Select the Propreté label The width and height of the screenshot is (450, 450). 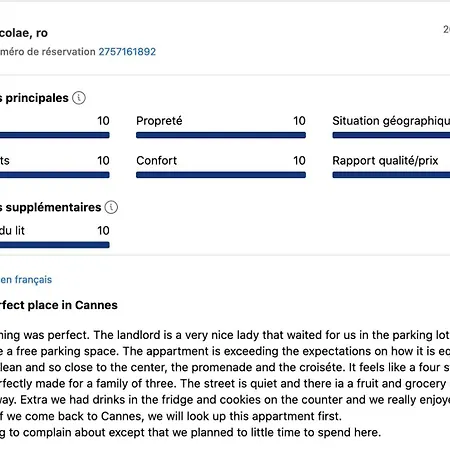(159, 121)
